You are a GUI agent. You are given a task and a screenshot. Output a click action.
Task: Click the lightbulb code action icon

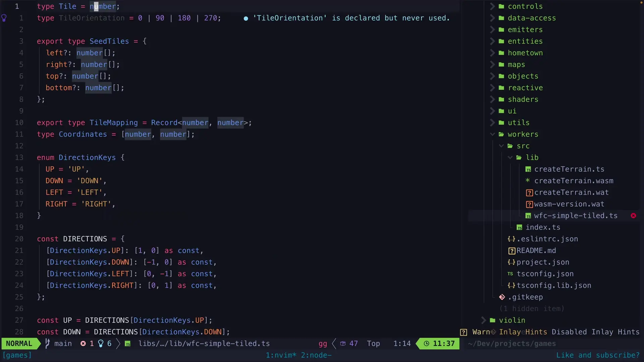click(x=4, y=18)
